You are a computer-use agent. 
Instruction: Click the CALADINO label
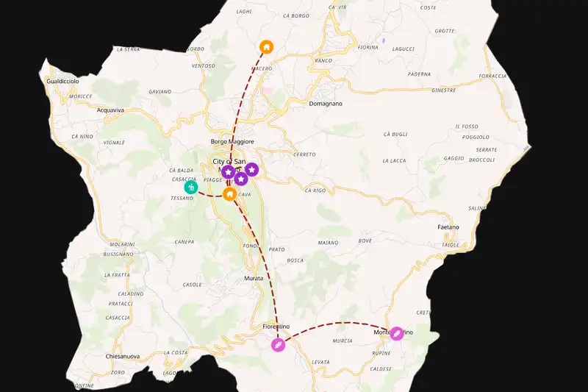tap(131, 293)
